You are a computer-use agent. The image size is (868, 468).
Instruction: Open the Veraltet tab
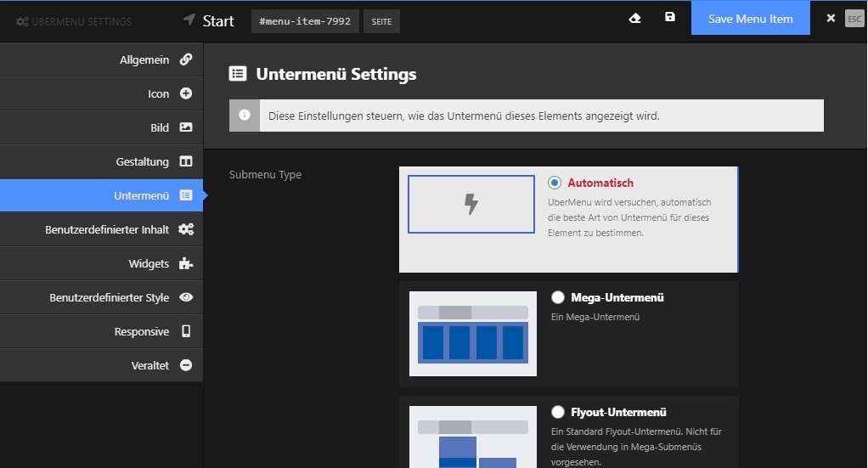(x=101, y=365)
